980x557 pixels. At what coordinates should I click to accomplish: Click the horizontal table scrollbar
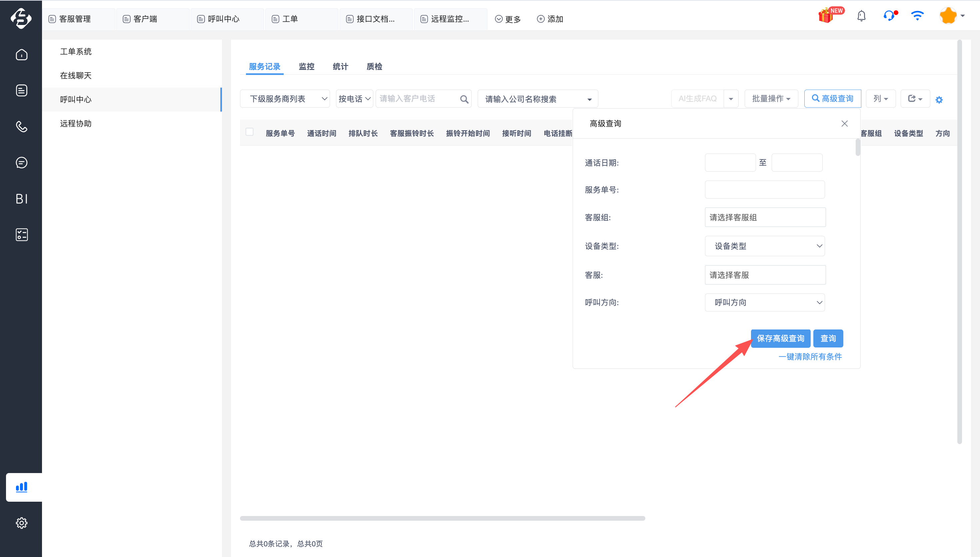click(442, 518)
